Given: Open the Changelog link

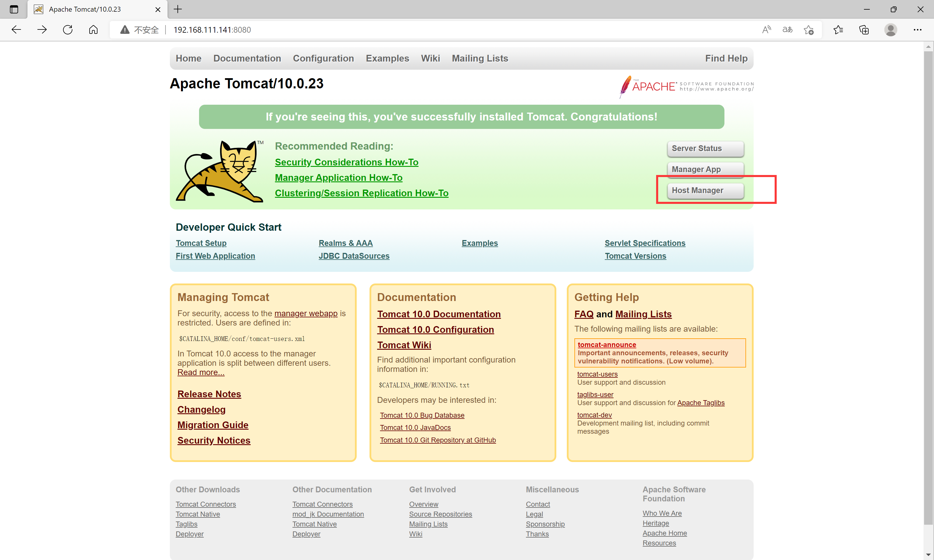Looking at the screenshot, I should (x=202, y=410).
